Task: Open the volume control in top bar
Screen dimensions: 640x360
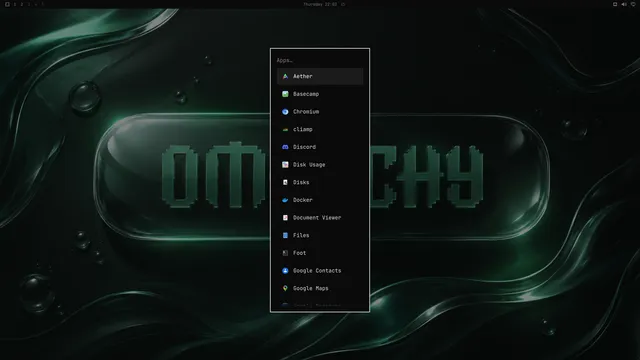Action: pyautogui.click(x=624, y=4)
